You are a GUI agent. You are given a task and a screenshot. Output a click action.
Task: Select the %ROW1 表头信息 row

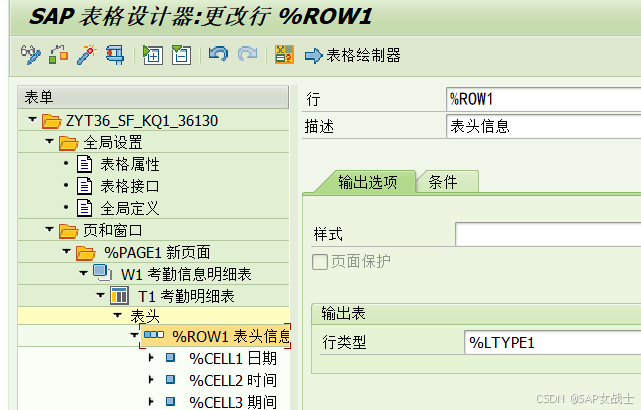(x=231, y=336)
